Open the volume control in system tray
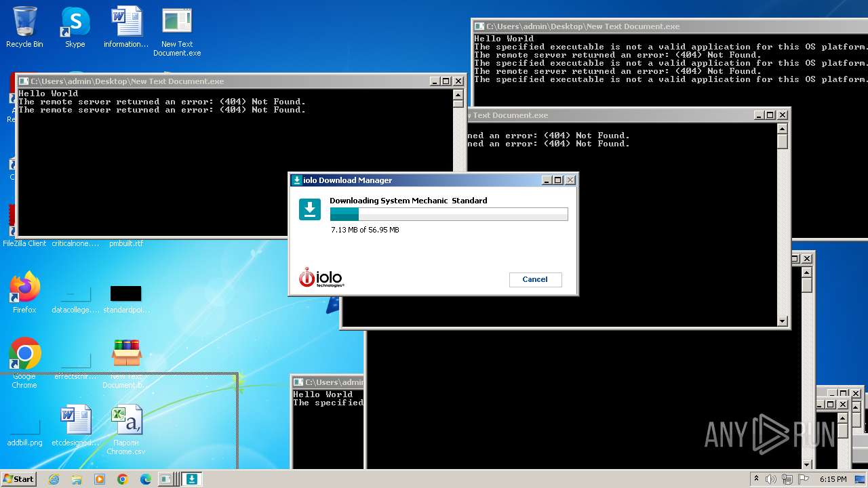Image resolution: width=868 pixels, height=488 pixels. pos(771,479)
